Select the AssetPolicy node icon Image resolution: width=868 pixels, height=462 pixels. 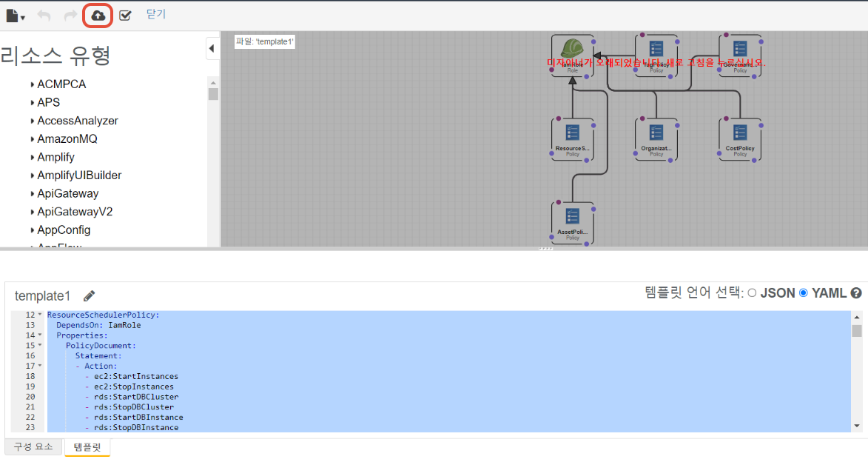click(572, 217)
